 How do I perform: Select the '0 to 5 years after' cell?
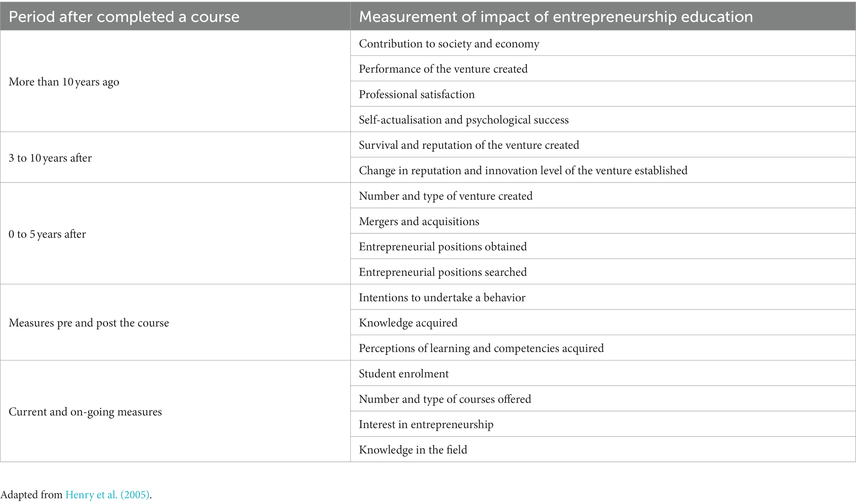175,233
